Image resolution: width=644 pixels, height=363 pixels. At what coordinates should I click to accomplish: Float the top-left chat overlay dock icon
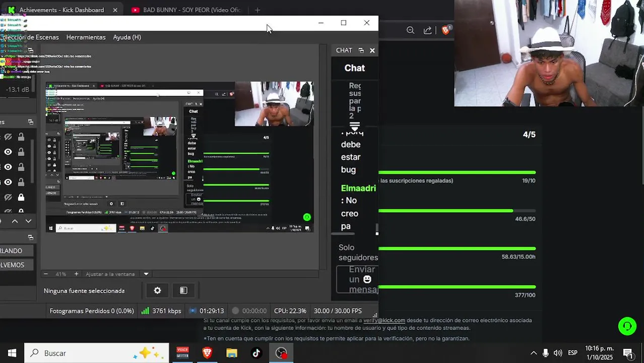[30, 50]
